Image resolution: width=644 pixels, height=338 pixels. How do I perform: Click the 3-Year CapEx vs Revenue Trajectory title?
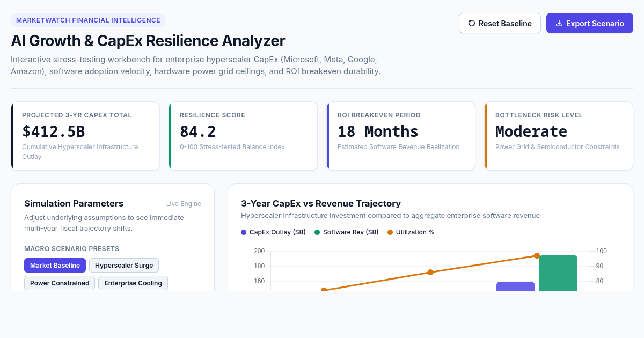click(x=321, y=203)
